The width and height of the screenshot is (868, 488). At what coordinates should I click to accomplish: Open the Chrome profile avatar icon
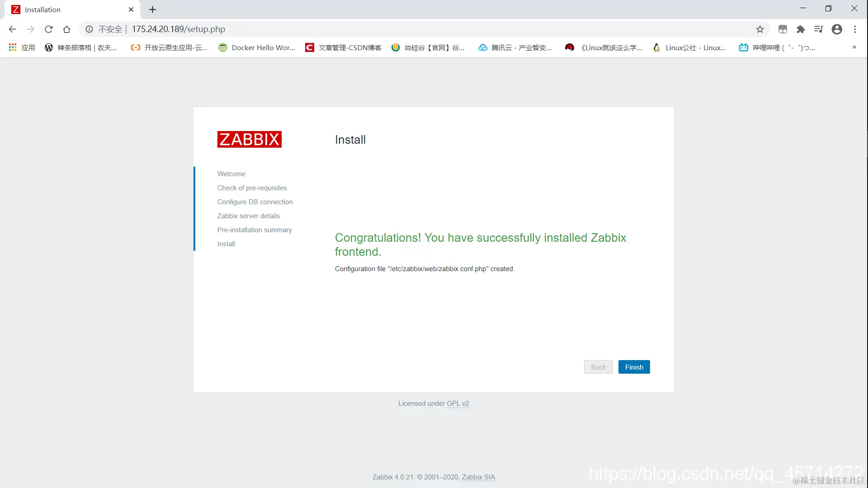837,29
